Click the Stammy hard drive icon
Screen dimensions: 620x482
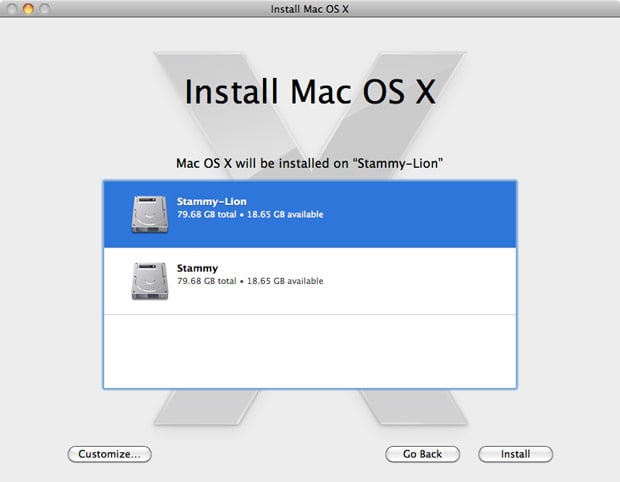pyautogui.click(x=150, y=281)
